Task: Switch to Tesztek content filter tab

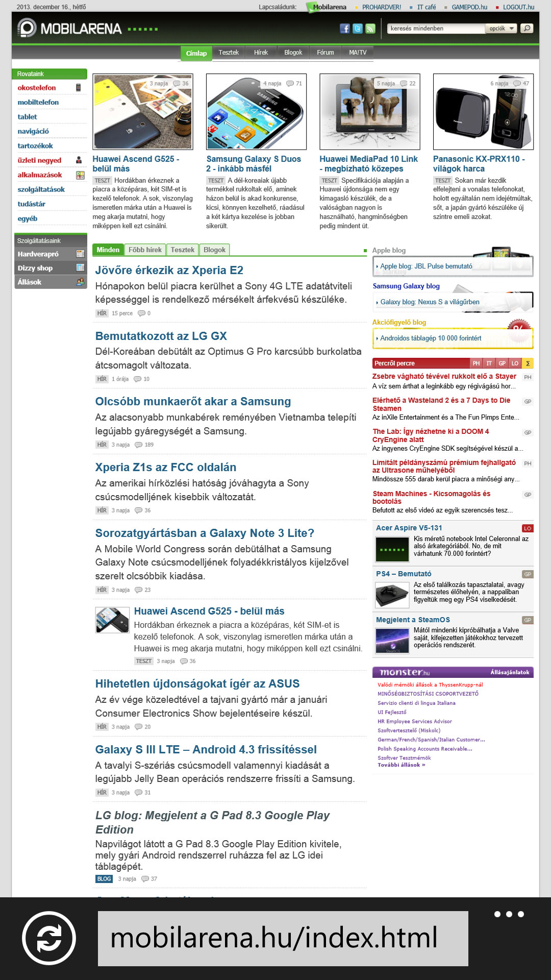Action: click(x=183, y=250)
